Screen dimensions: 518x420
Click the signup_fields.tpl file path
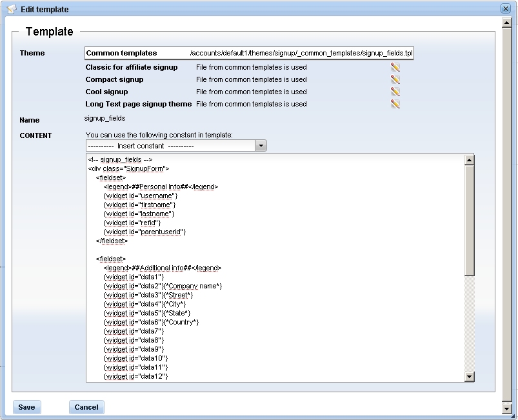point(301,53)
